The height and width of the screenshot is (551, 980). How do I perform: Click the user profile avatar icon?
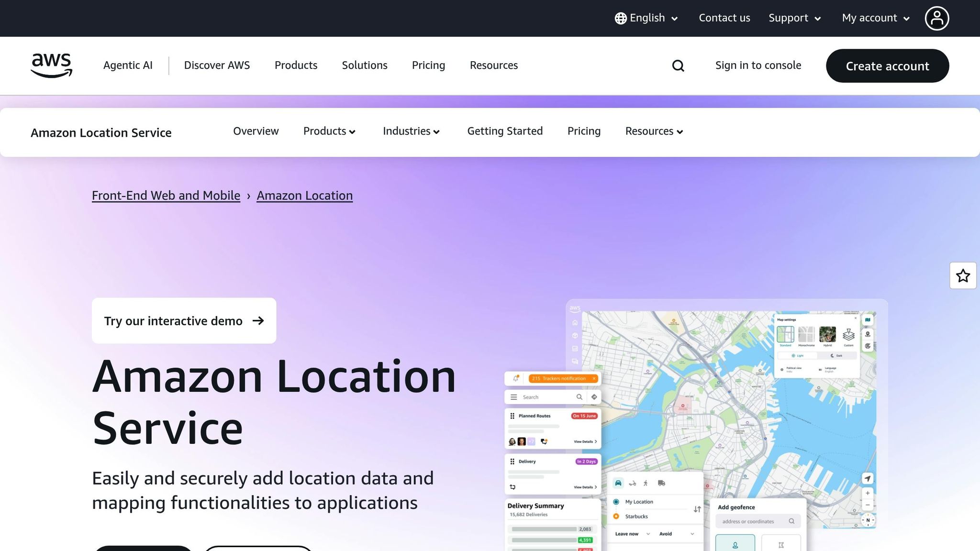click(936, 18)
